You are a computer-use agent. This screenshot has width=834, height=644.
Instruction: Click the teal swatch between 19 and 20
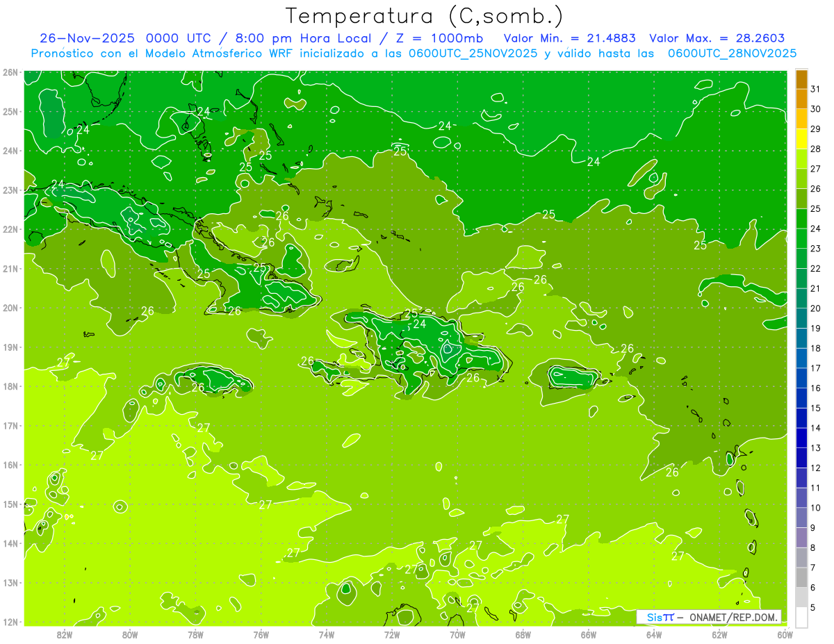pos(801,318)
